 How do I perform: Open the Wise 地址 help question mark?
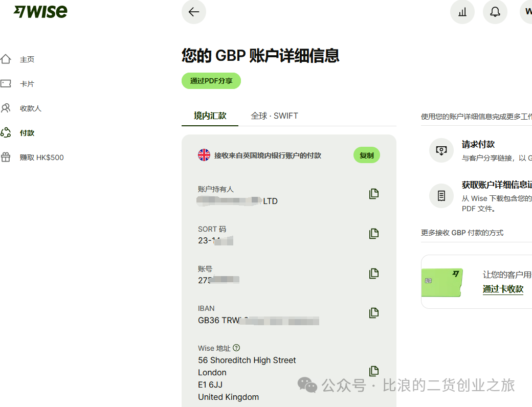coord(236,348)
